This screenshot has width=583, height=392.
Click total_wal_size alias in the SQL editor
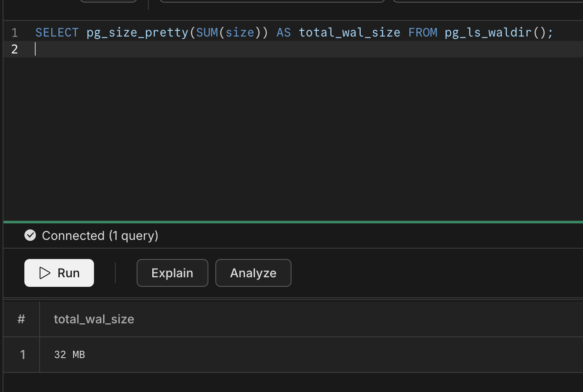coord(349,33)
